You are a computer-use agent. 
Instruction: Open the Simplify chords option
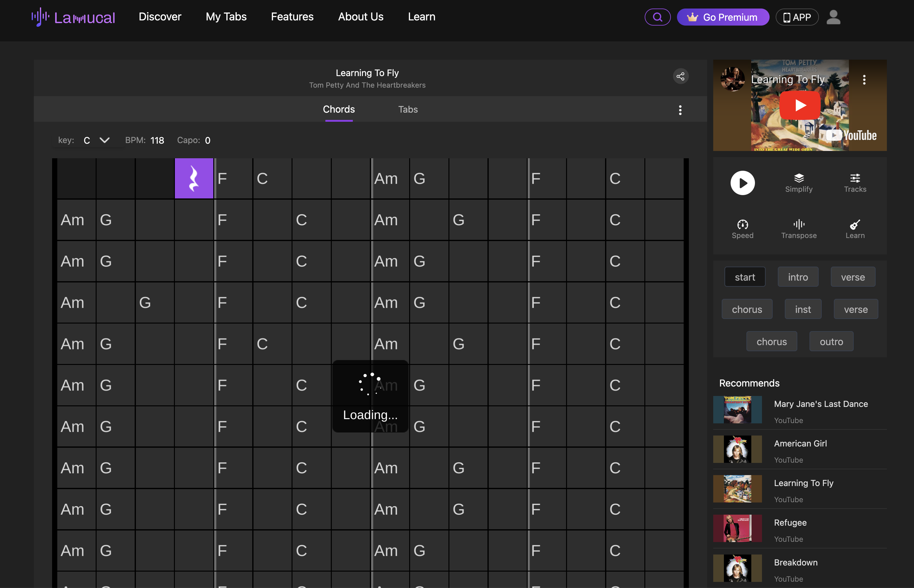click(799, 183)
